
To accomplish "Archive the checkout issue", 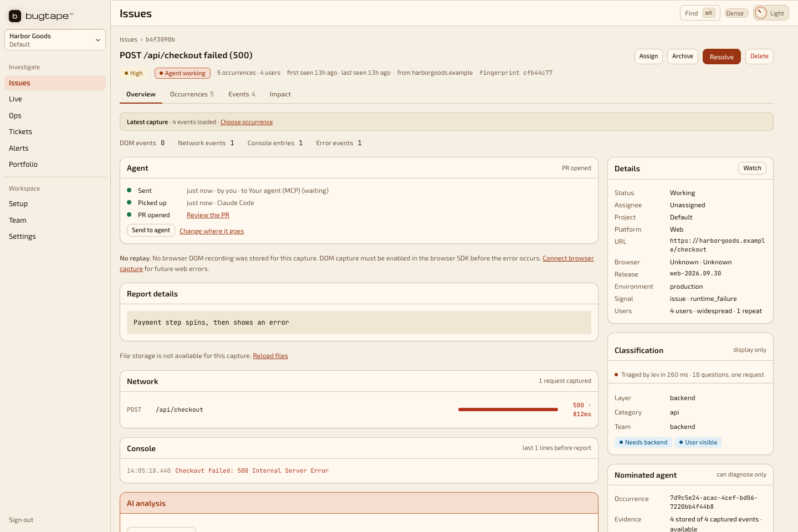I will [683, 57].
